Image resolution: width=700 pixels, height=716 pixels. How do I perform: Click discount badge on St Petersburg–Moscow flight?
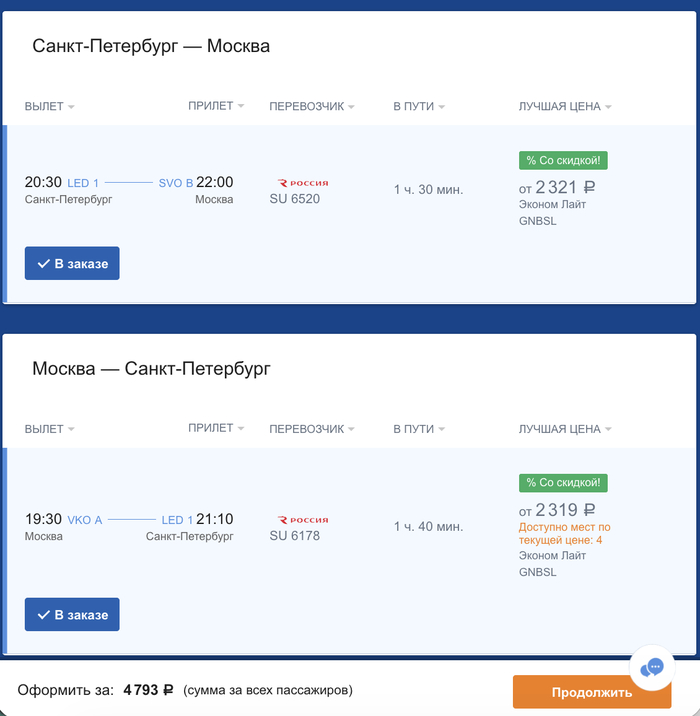tap(563, 160)
